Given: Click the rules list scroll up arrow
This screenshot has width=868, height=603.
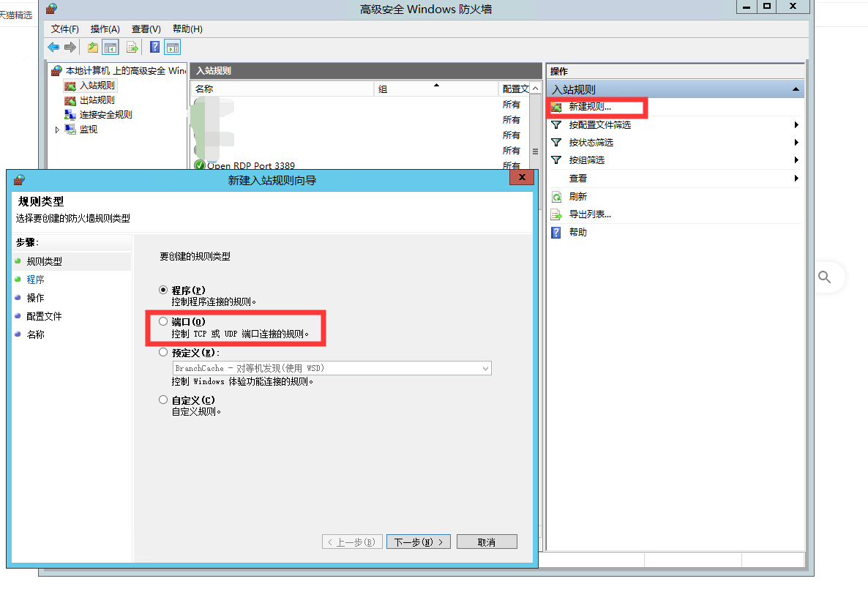Looking at the screenshot, I should 535,89.
